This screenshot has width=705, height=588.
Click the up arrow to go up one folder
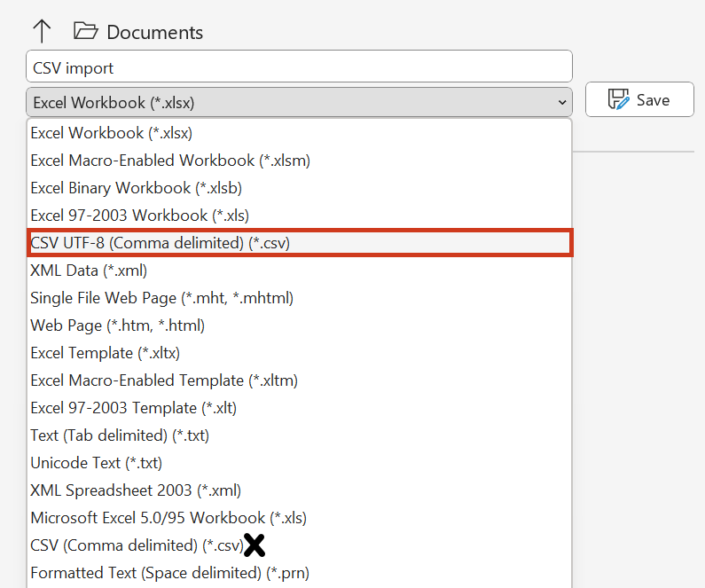(42, 31)
